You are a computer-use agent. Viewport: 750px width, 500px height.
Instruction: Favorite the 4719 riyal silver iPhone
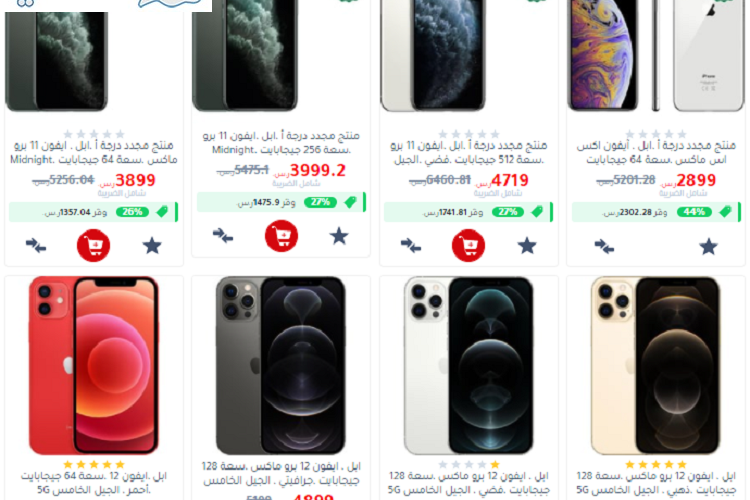tap(527, 246)
